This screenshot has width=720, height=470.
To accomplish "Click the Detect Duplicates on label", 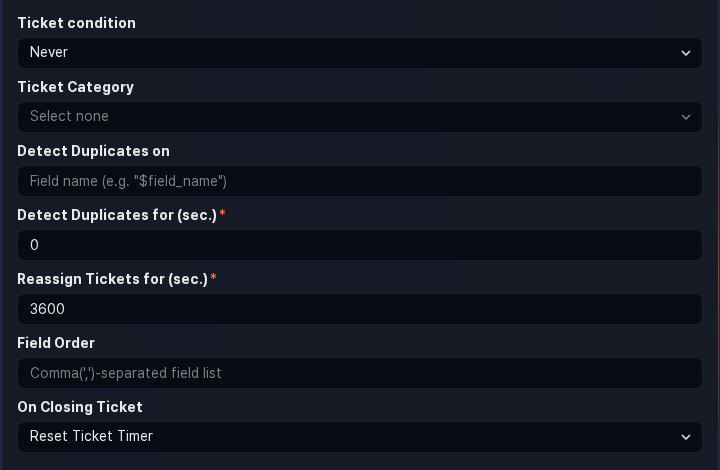I will [93, 151].
